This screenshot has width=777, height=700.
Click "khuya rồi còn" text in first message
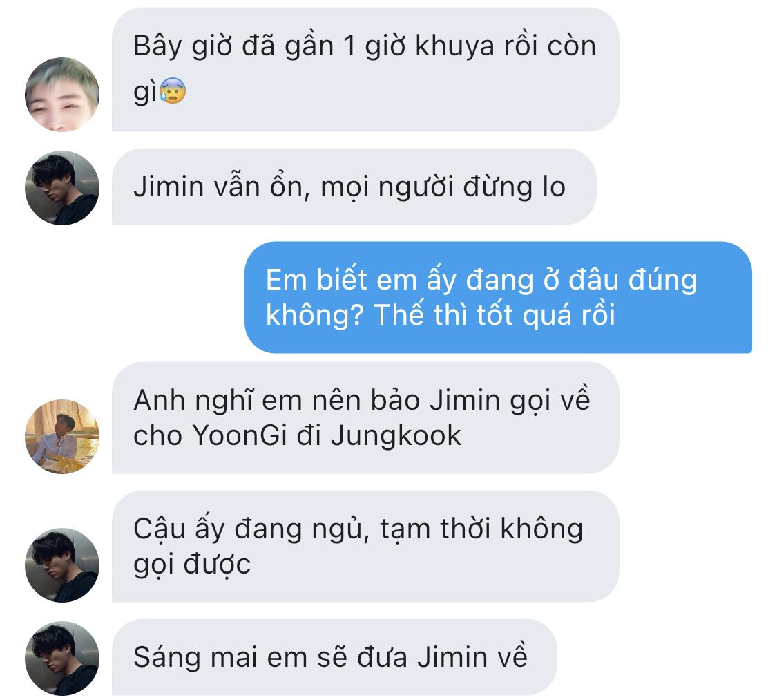pos(505,46)
